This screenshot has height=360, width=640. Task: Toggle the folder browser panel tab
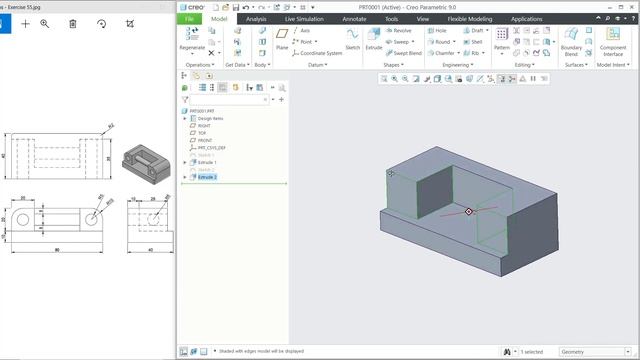[x=196, y=76]
